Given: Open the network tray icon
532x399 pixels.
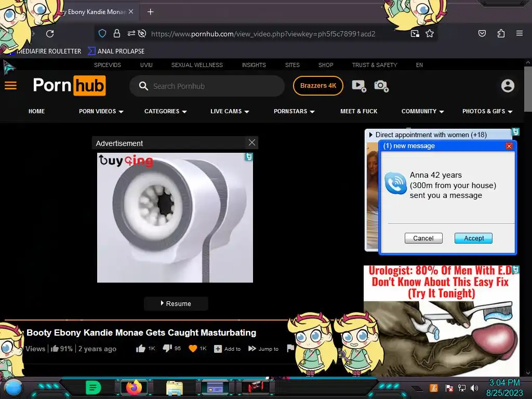Looking at the screenshot, I should tap(461, 388).
